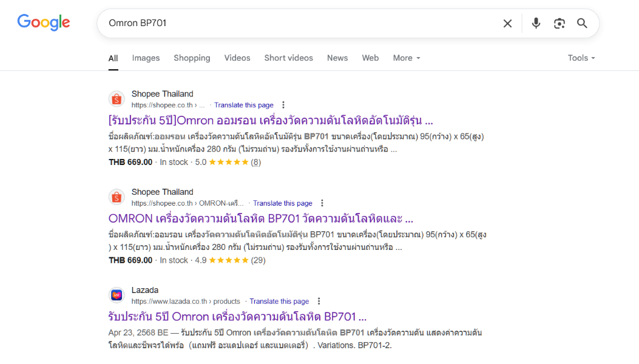Open more options for OMRON-เครื่ Shopee result

[x=322, y=203]
